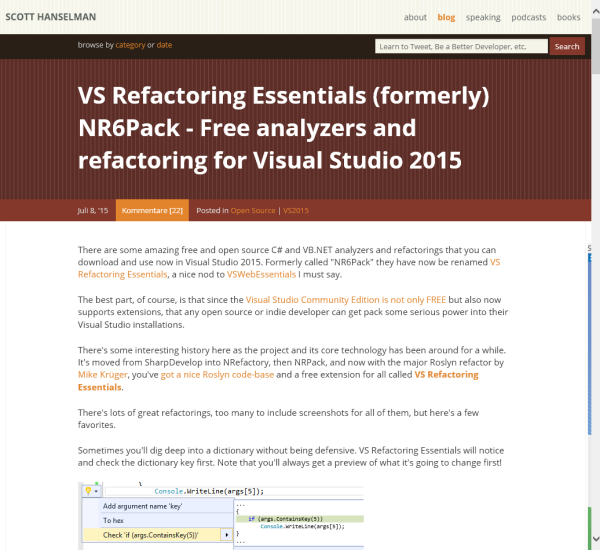Open Visual Studio Community Edition FREE link
The image size is (600, 550).
346,300
